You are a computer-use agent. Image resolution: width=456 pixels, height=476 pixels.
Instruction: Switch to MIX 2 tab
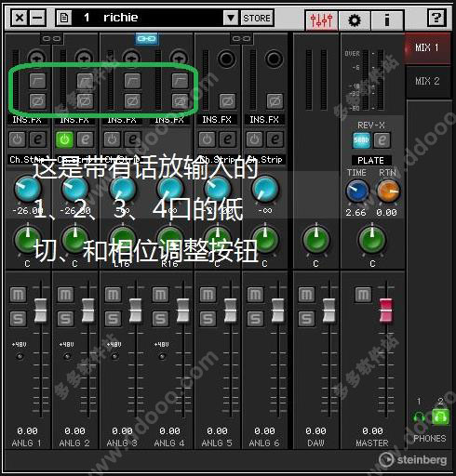(427, 81)
